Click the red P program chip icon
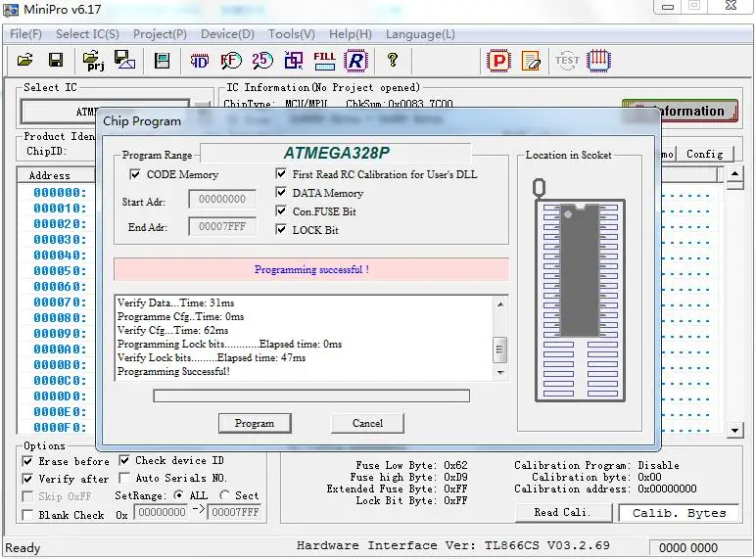This screenshot has width=756, height=559. click(x=498, y=61)
